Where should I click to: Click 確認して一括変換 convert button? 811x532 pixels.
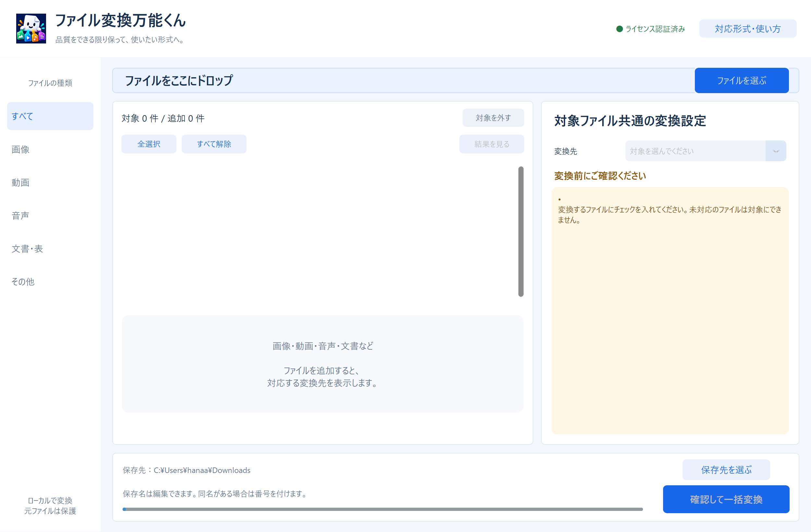tap(726, 499)
